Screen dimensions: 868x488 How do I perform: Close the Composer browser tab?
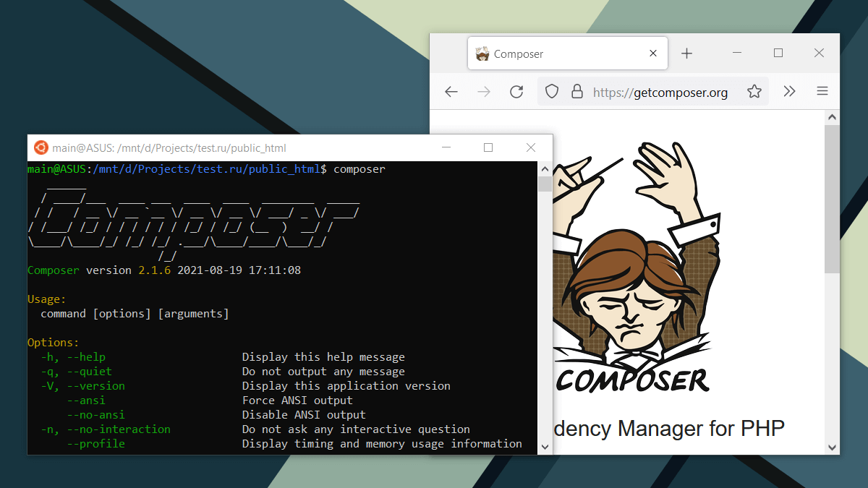(653, 53)
